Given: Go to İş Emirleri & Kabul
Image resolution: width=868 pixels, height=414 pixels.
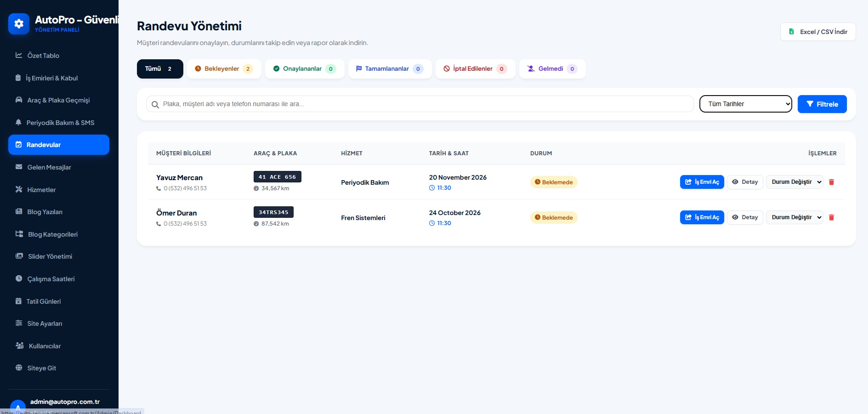Looking at the screenshot, I should tap(59, 78).
